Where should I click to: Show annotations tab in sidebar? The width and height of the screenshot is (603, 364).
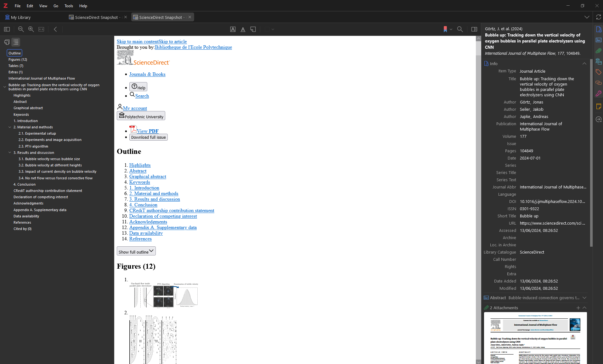7,42
